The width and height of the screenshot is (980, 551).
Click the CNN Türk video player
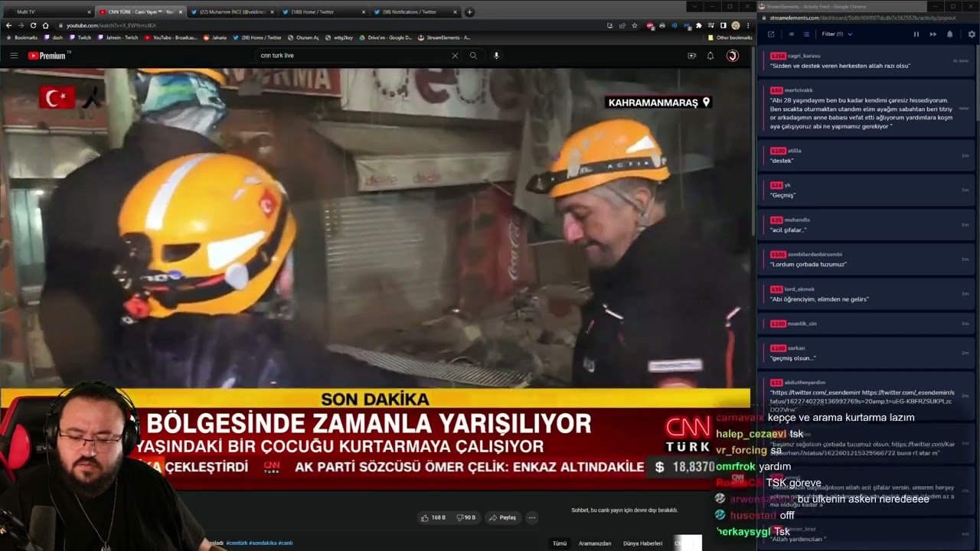coord(375,279)
